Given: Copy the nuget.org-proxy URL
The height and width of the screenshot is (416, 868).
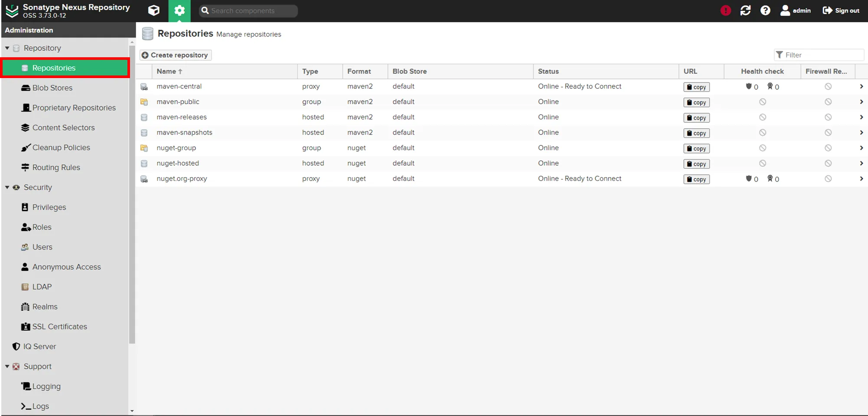Looking at the screenshot, I should 696,179.
